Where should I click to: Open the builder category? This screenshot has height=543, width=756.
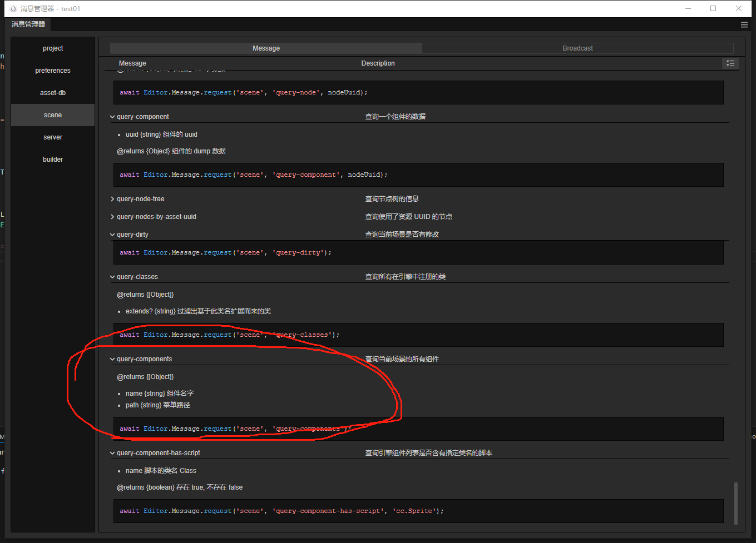pyautogui.click(x=53, y=160)
